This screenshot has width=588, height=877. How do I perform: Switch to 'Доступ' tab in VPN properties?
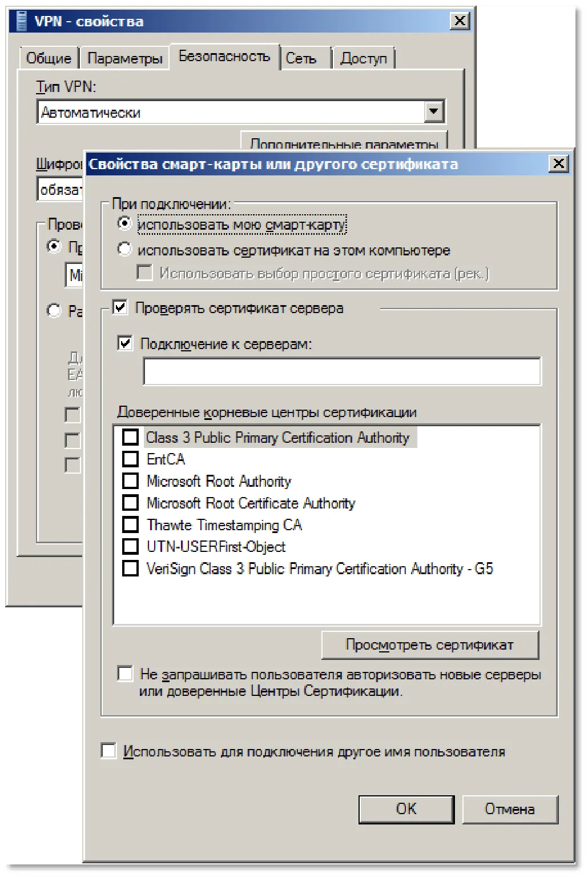[x=364, y=58]
